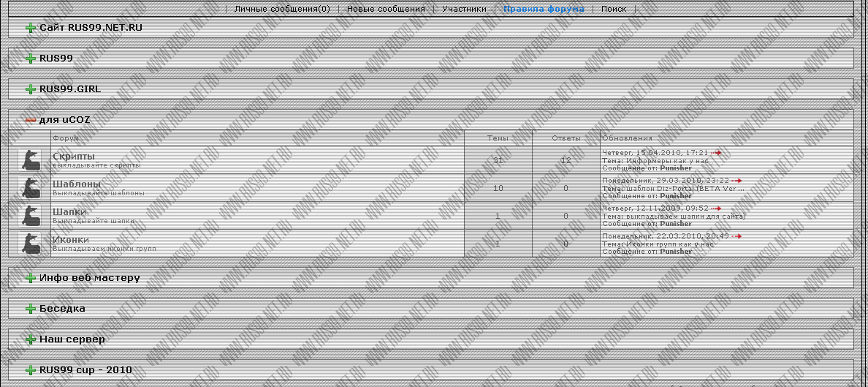Click topics count 31 in Скрипты row
This screenshot has width=868, height=387.
tap(498, 160)
